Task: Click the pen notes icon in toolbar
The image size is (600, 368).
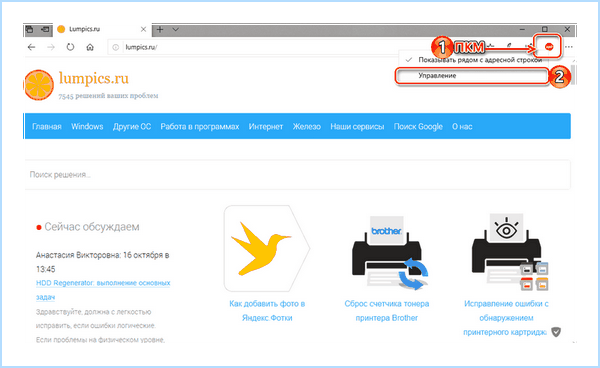Action: coord(509,45)
